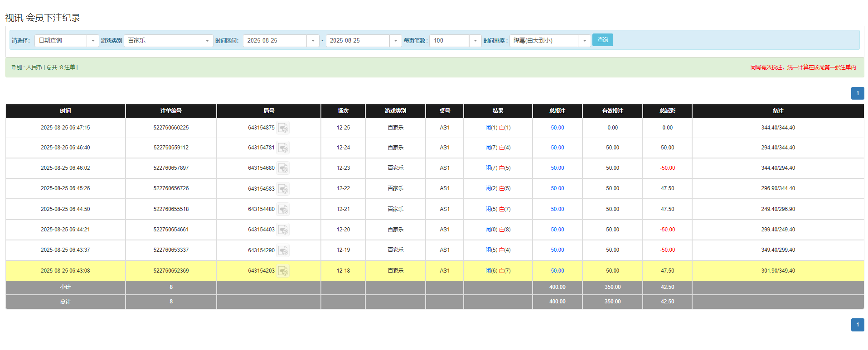The width and height of the screenshot is (868, 350).
Task: Open detail icon for round 643154480
Action: pos(283,210)
